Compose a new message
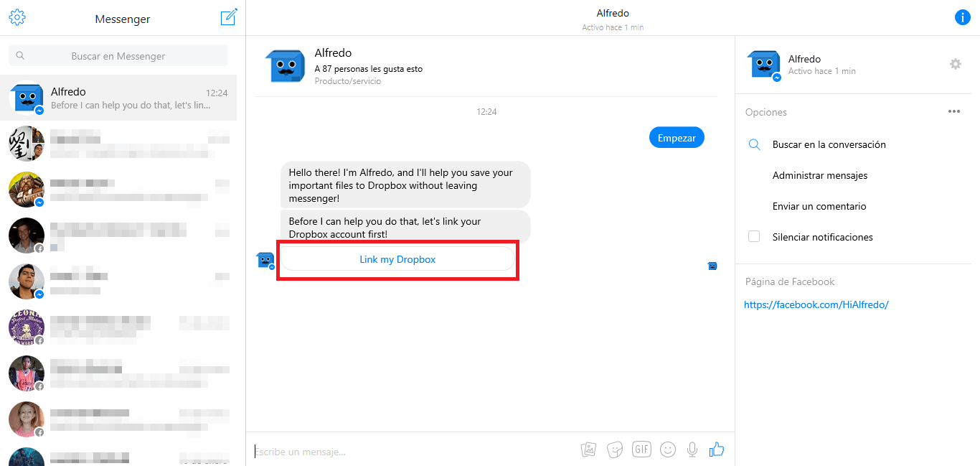This screenshot has width=980, height=466. click(229, 17)
